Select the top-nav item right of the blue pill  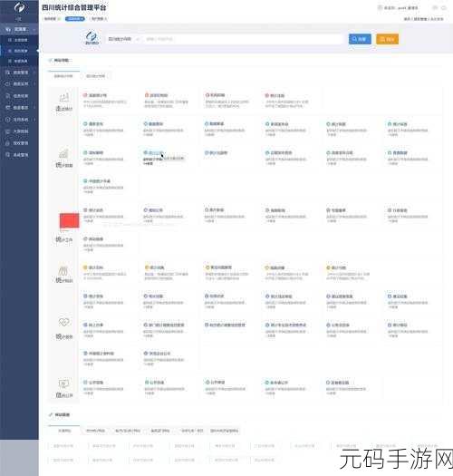coord(100,19)
